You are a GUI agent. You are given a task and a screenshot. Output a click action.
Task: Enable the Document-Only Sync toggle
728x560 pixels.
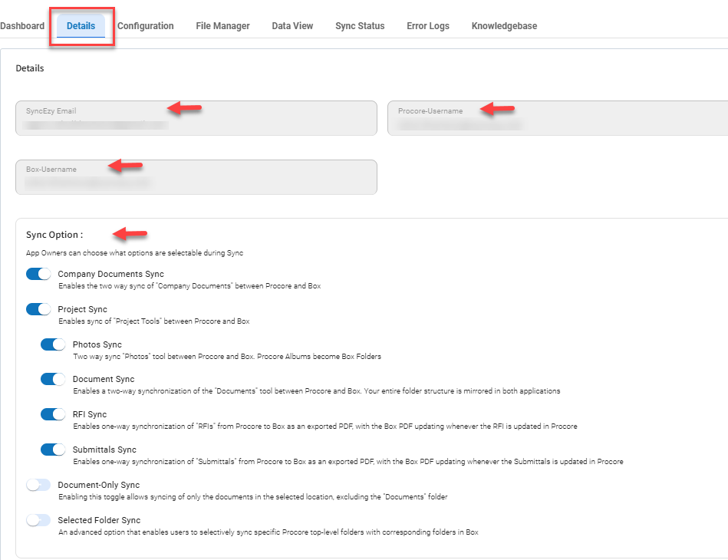(38, 485)
